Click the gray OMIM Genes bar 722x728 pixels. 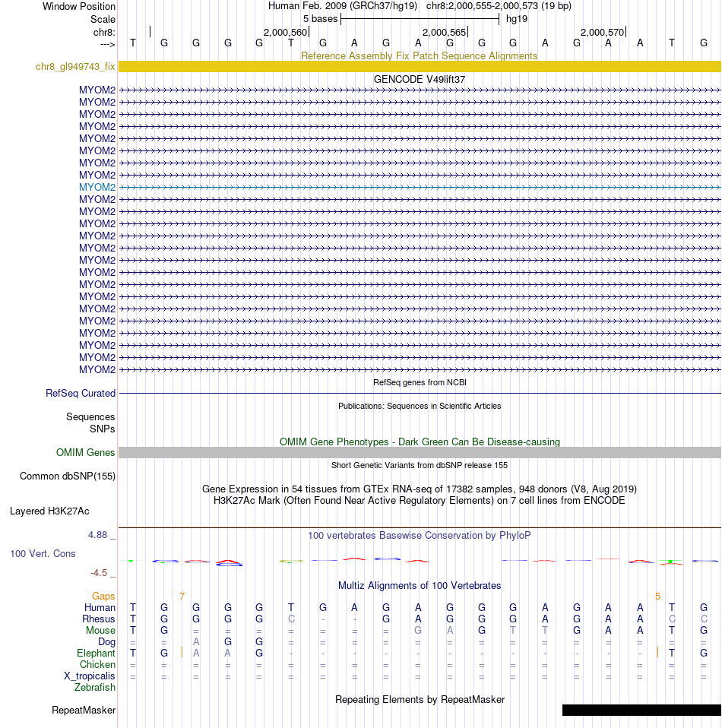point(420,453)
